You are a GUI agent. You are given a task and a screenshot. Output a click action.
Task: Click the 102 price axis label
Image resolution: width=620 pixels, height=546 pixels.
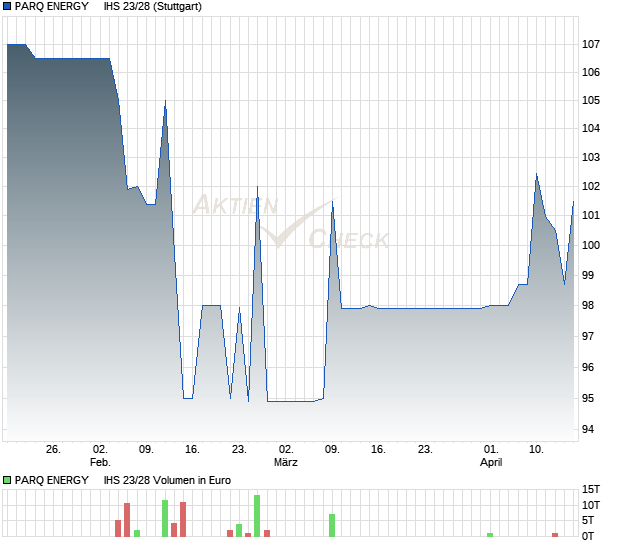pos(590,186)
